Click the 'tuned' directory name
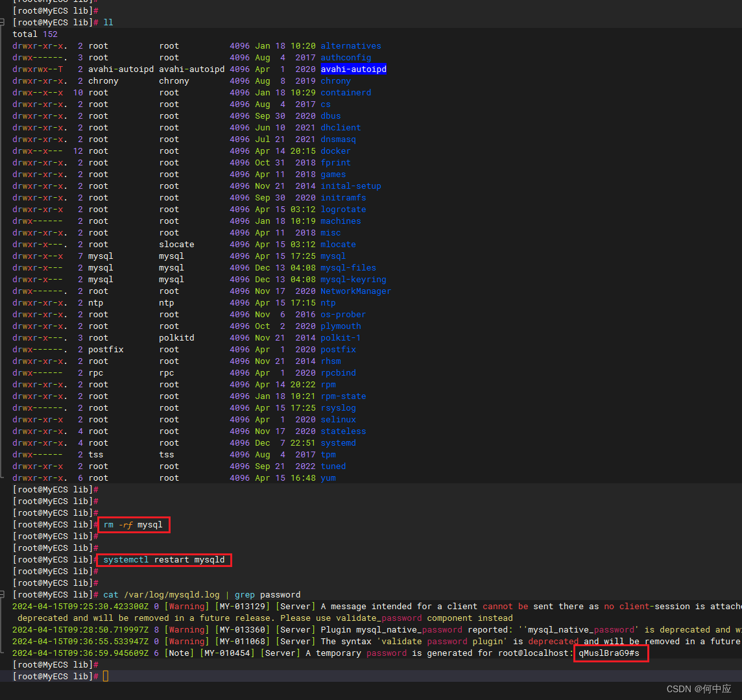 [x=333, y=466]
